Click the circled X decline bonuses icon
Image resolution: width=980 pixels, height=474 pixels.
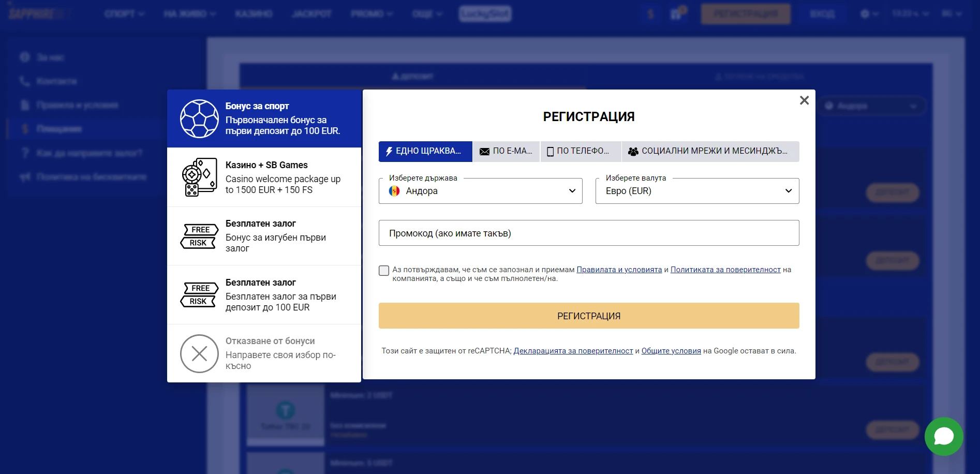(x=199, y=353)
